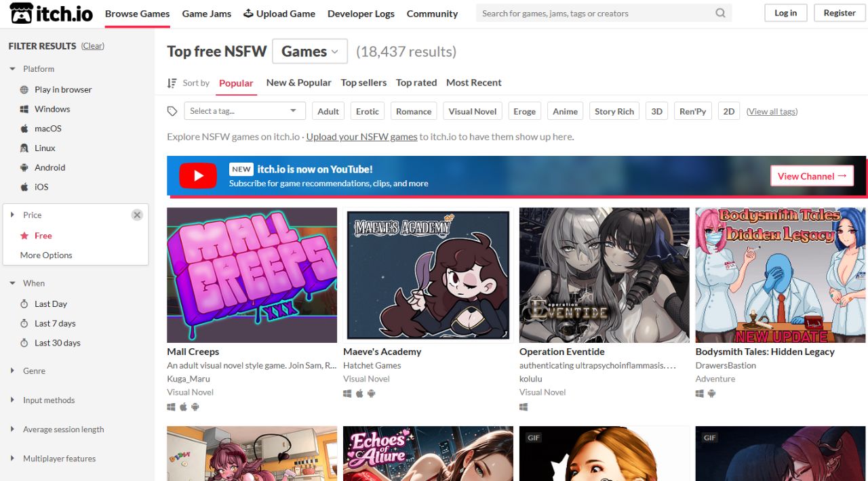Open the Mall Creeps game thumbnail
This screenshot has height=481, width=868.
252,275
